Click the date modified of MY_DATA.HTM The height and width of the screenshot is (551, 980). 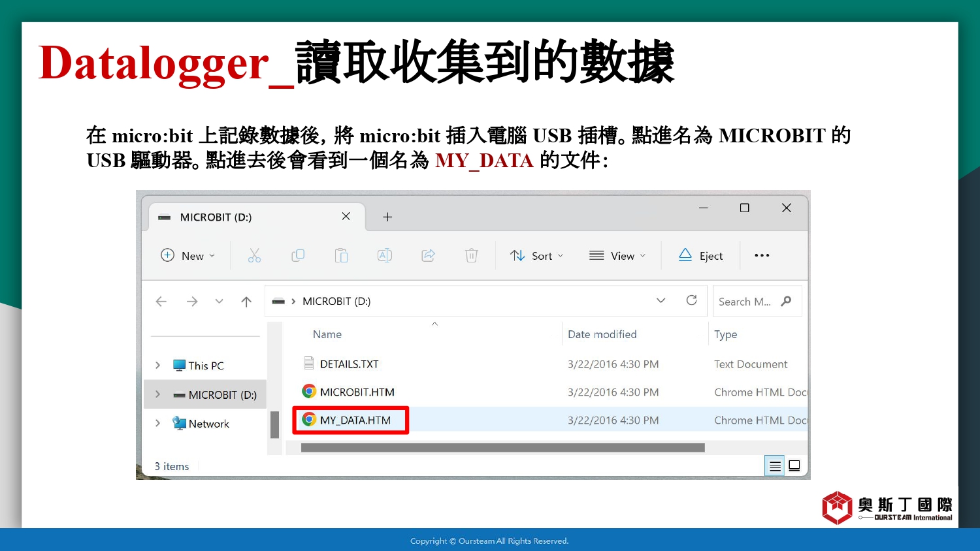pyautogui.click(x=613, y=420)
